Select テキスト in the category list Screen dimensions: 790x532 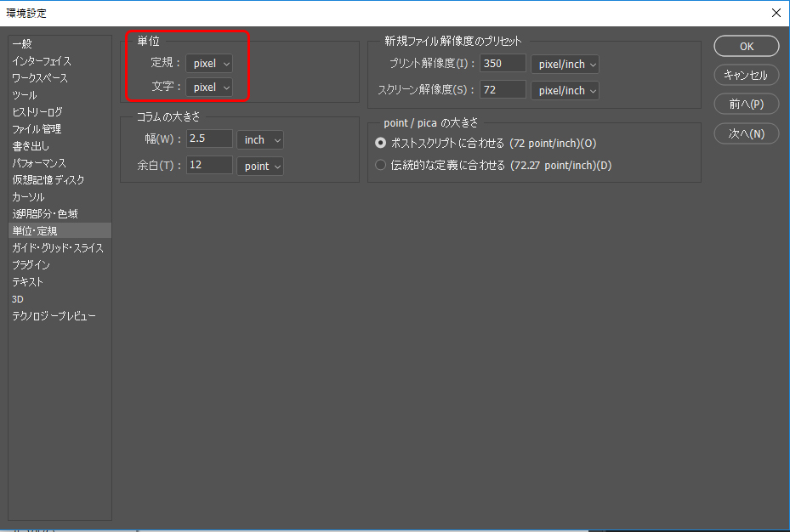60,282
